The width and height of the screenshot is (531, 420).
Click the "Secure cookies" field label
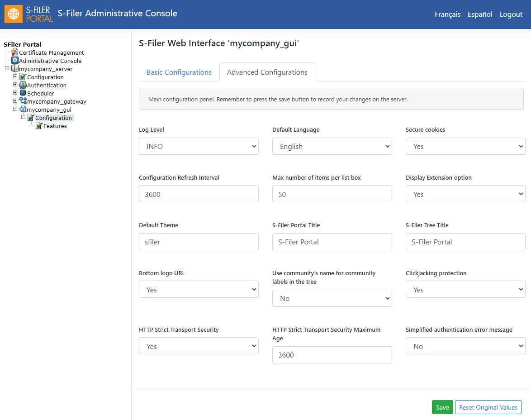[425, 129]
